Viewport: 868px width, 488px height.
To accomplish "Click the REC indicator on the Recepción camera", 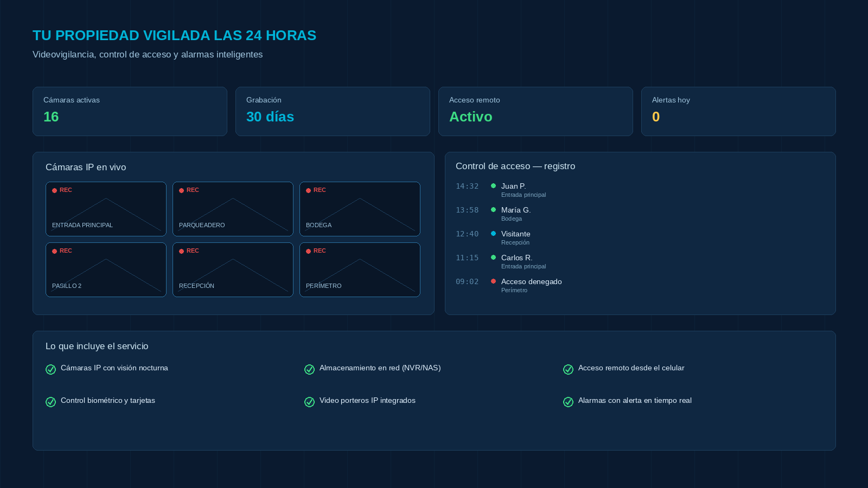I will [x=189, y=251].
